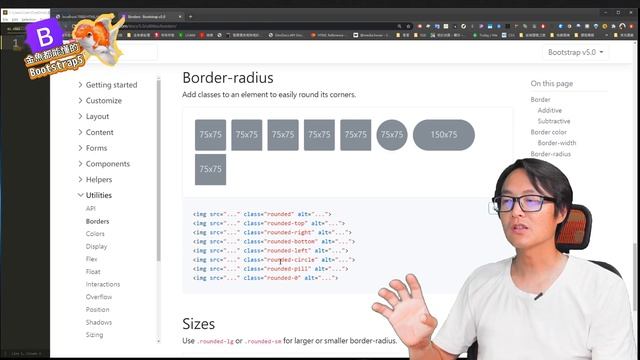The image size is (640, 360).
Task: Open the Flex utilities page
Action: click(91, 259)
